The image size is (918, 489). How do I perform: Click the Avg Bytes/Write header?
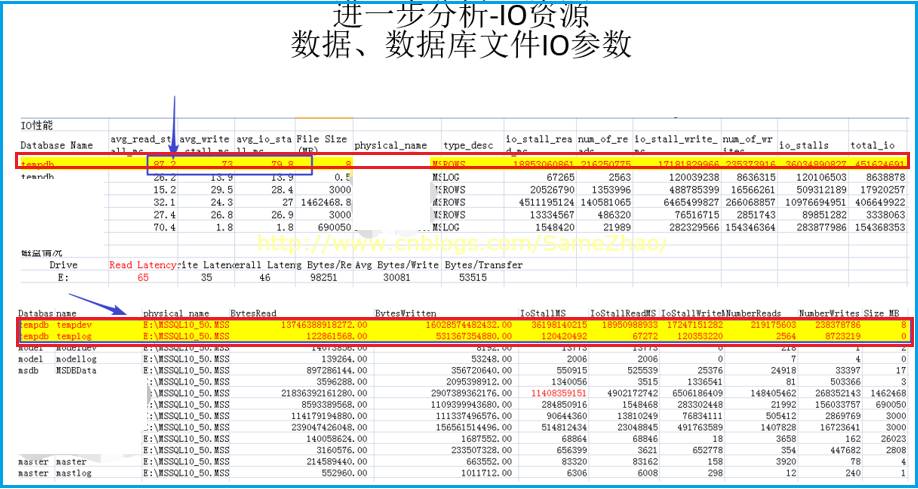tap(398, 265)
